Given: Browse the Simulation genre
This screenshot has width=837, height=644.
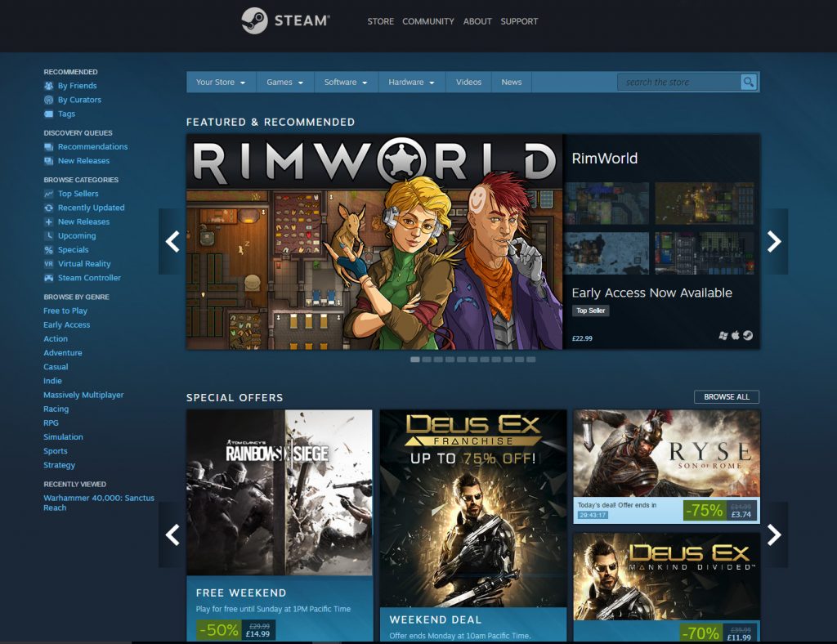Looking at the screenshot, I should click(x=63, y=437).
